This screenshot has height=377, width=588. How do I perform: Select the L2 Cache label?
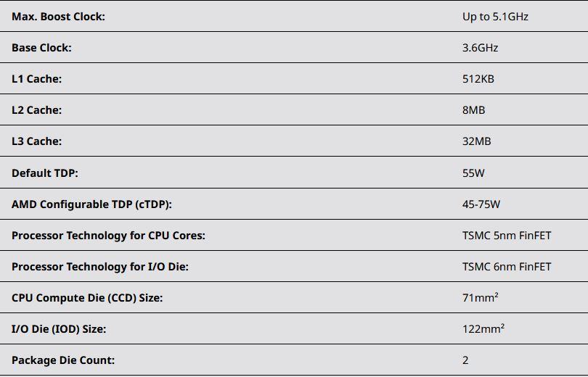coord(37,109)
